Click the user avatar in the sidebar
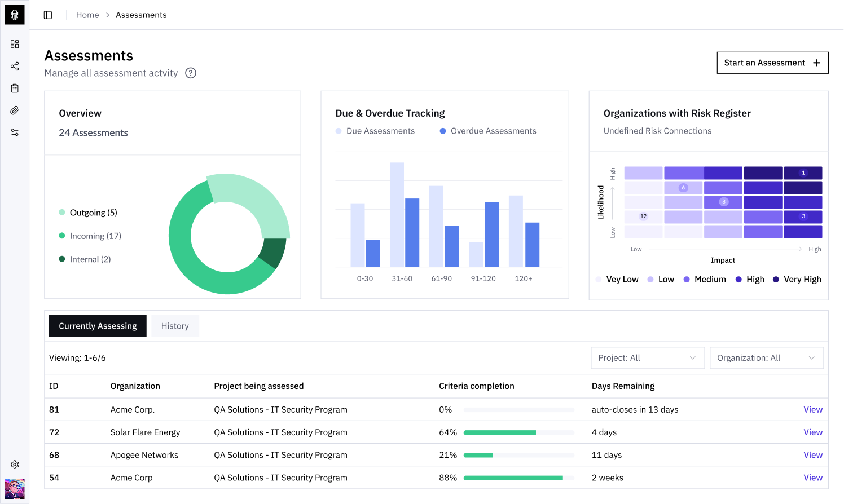Screen dimensions: 844x504 tap(15, 489)
